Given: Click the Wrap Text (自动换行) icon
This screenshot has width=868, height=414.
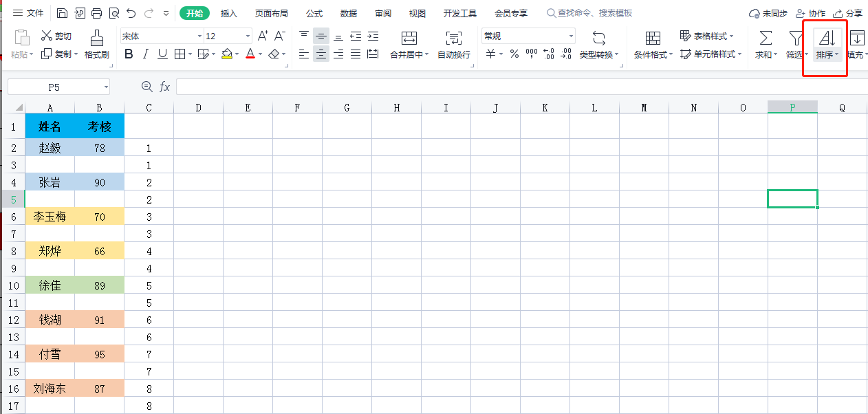Looking at the screenshot, I should coord(454,39).
